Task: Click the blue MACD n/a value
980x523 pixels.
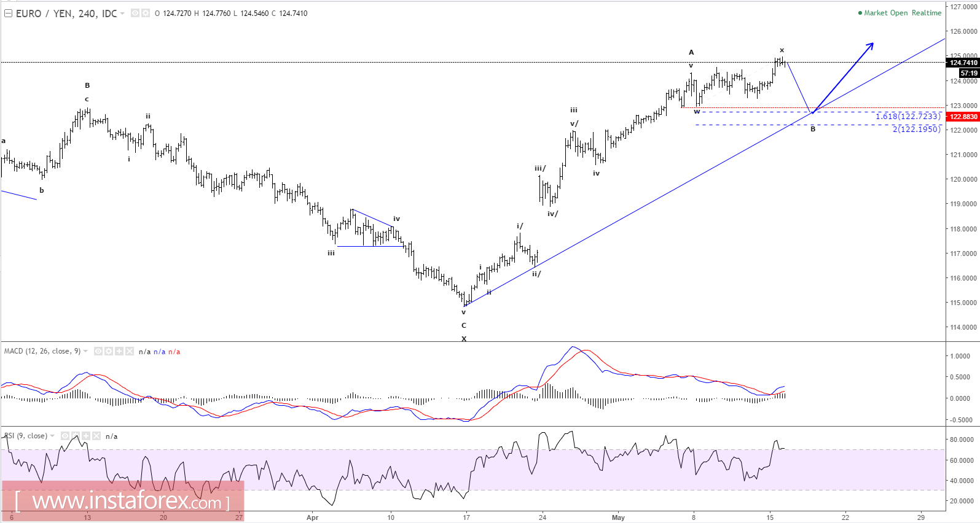Action: click(x=159, y=352)
